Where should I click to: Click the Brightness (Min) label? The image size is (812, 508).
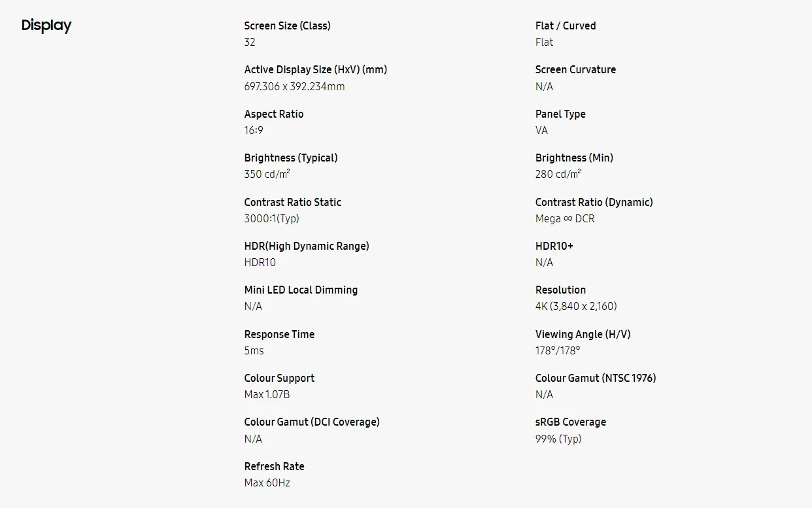574,158
